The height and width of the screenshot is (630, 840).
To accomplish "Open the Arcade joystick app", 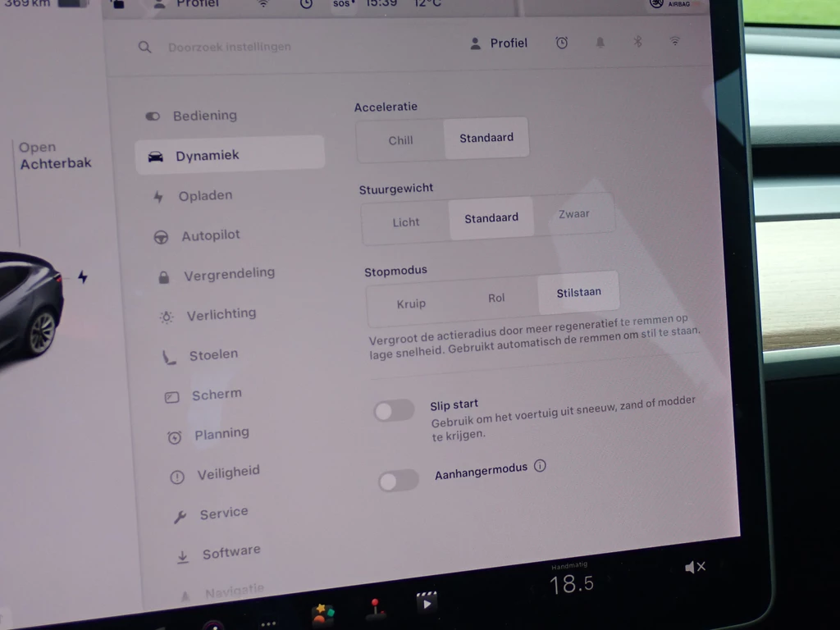I will coord(376,609).
